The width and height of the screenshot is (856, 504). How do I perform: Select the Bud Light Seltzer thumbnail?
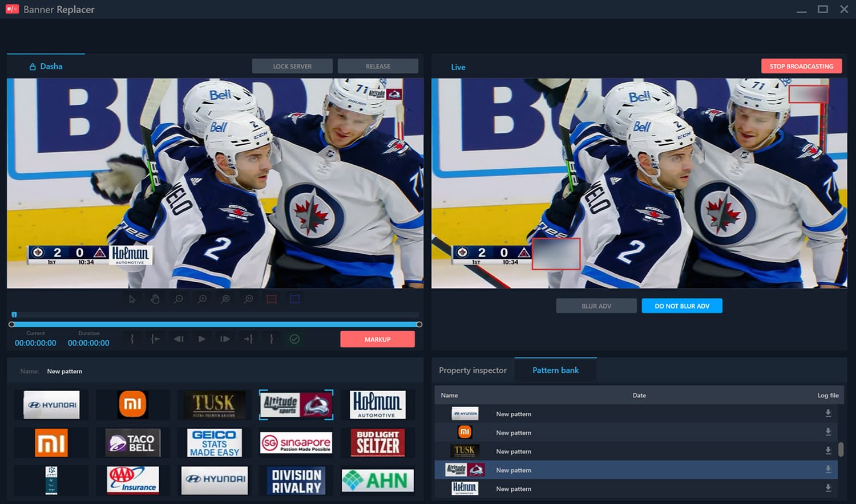[377, 442]
